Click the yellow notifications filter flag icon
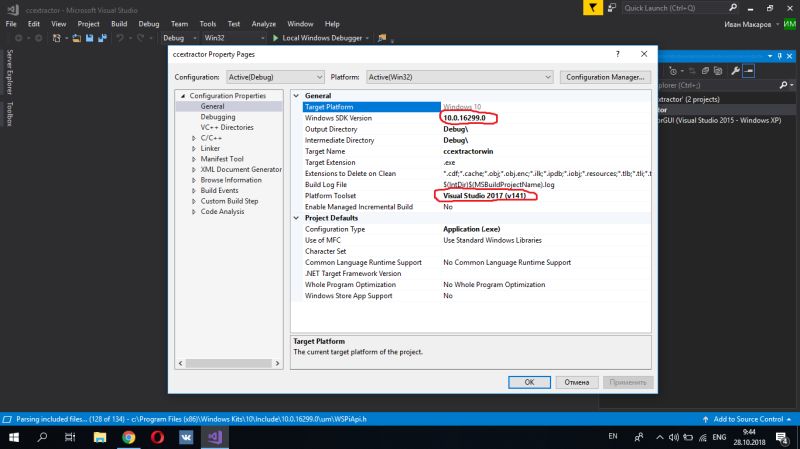Viewport: 800px width, 449px height. 592,8
